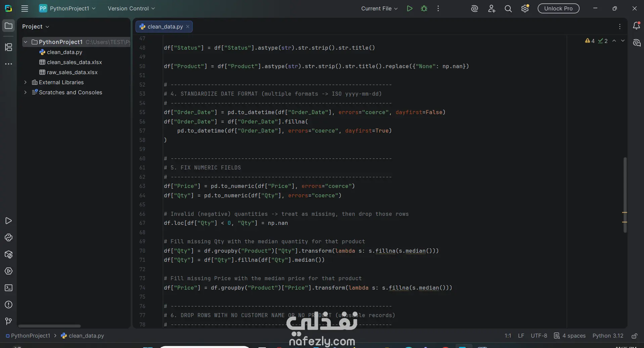The width and height of the screenshot is (644, 348).
Task: Click the warnings count indicator
Action: [590, 41]
